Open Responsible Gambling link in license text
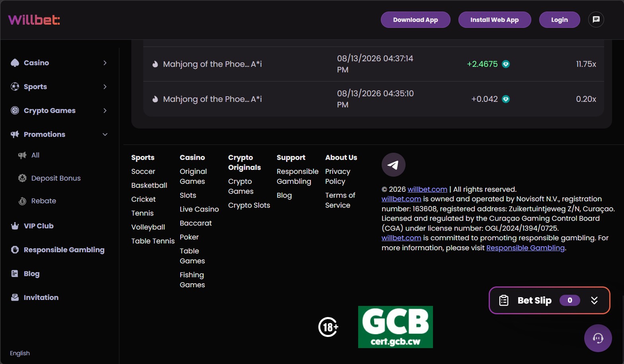Viewport: 624px width, 364px height. (x=525, y=248)
